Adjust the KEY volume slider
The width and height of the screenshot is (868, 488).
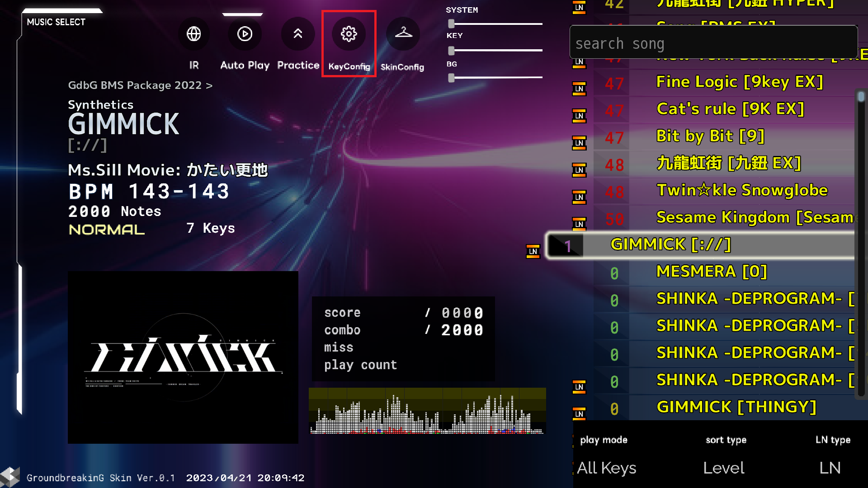[x=451, y=51]
